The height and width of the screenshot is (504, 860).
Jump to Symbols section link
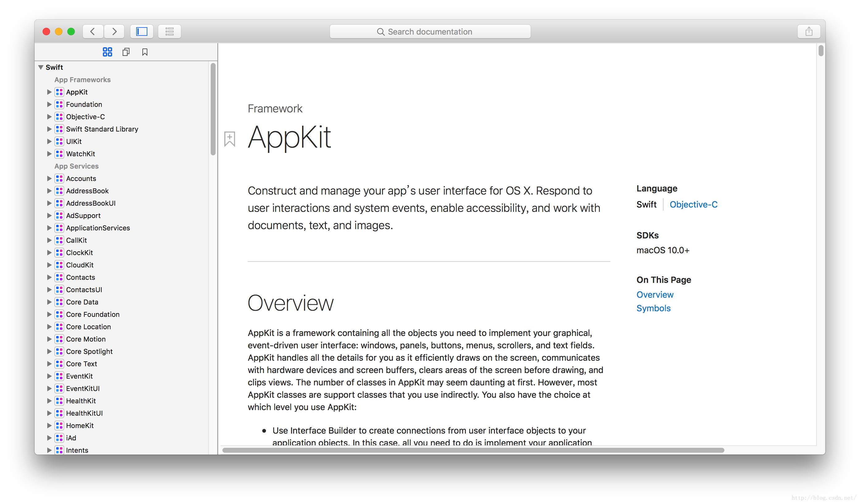(x=653, y=308)
